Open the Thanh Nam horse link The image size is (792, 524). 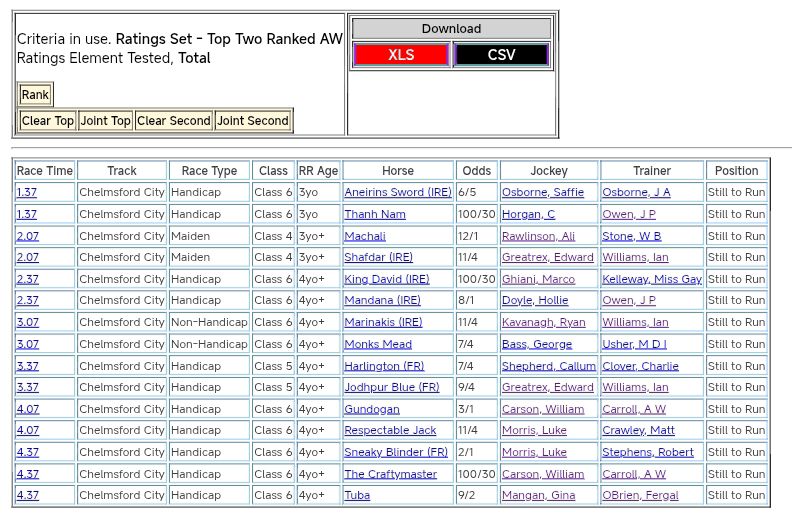click(x=375, y=214)
